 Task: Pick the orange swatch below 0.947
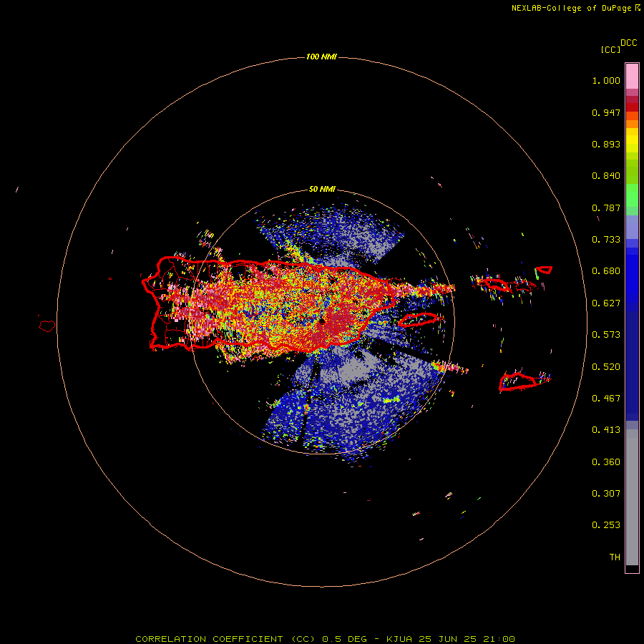coord(632,124)
